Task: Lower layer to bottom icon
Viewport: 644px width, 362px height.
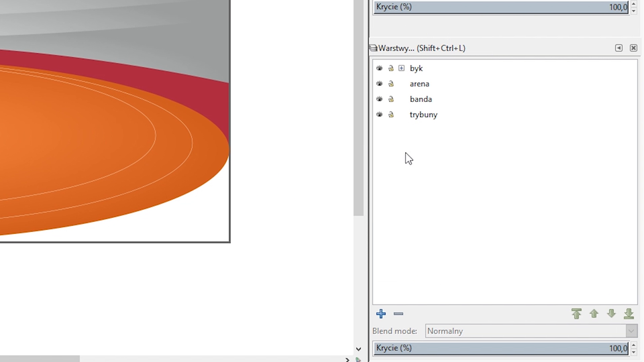Action: pos(629,314)
